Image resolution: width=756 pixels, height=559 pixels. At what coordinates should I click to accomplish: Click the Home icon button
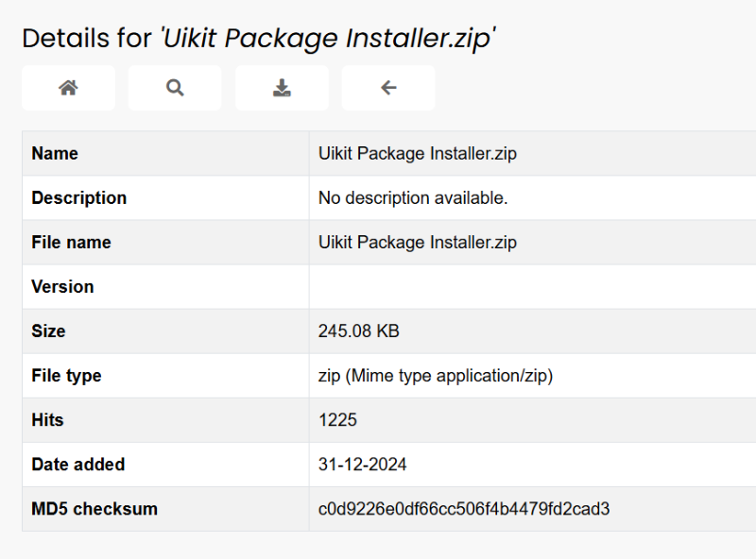click(68, 88)
